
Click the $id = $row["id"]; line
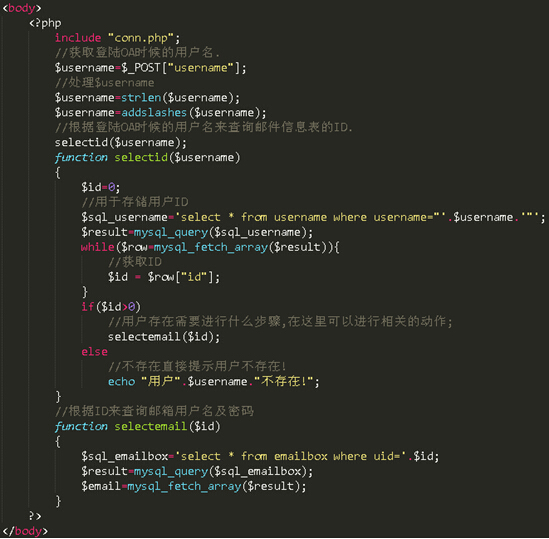click(164, 277)
